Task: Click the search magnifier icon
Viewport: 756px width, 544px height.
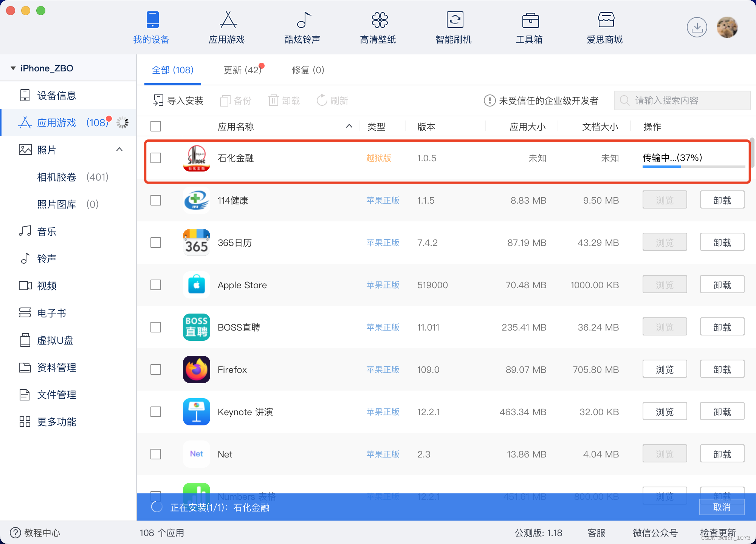Action: (x=625, y=100)
